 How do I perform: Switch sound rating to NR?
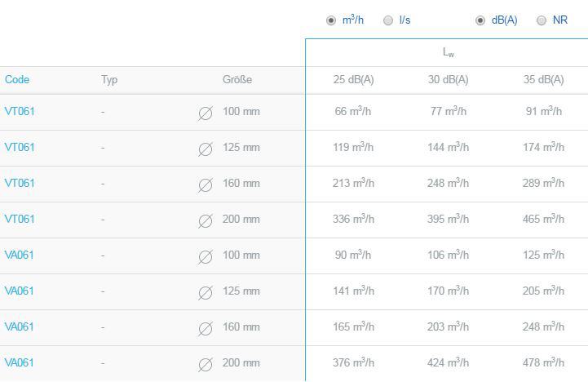[542, 20]
